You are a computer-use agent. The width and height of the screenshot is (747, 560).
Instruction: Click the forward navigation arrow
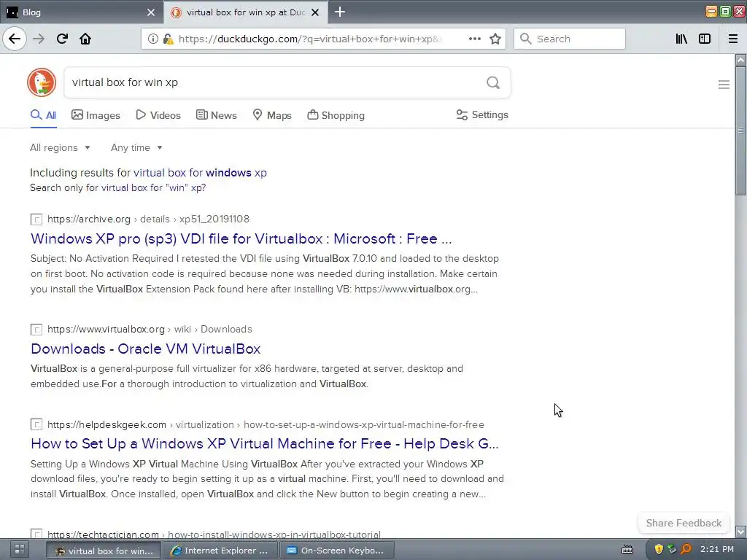(x=39, y=39)
